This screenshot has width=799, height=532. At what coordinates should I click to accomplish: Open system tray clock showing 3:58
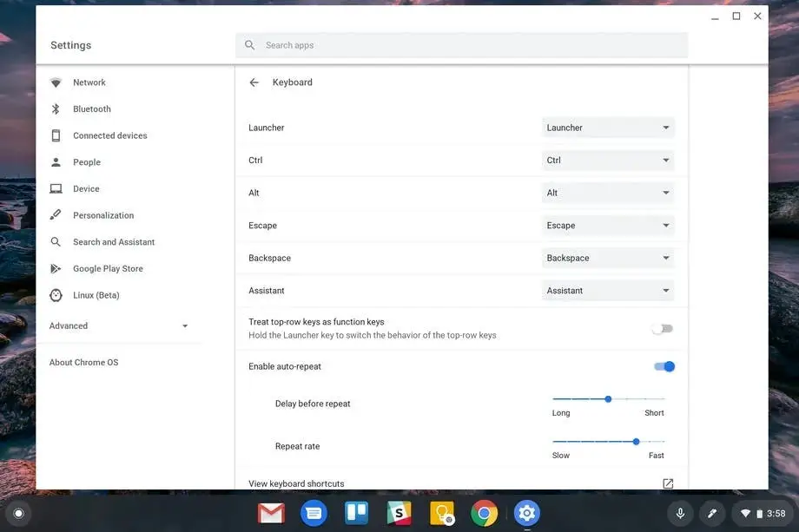tap(776, 514)
